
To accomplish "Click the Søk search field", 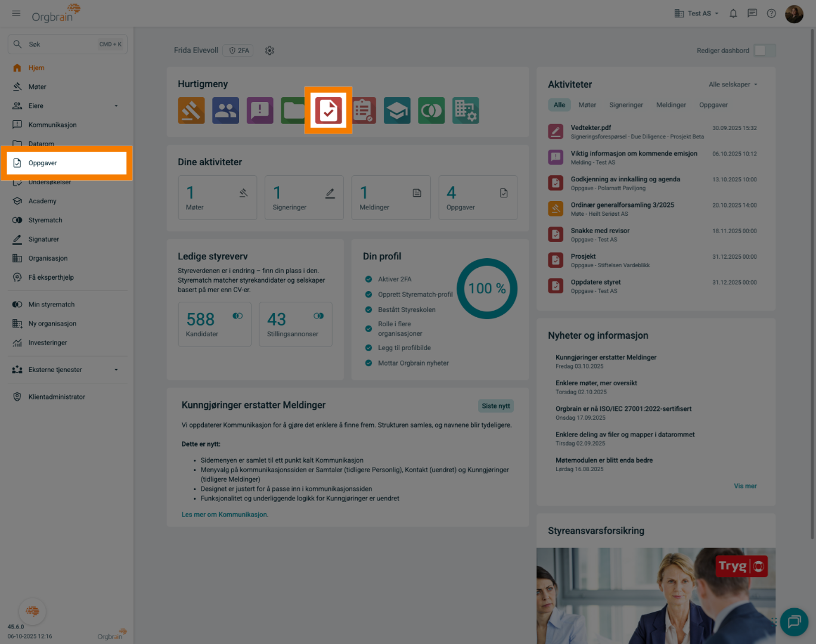I will point(67,44).
